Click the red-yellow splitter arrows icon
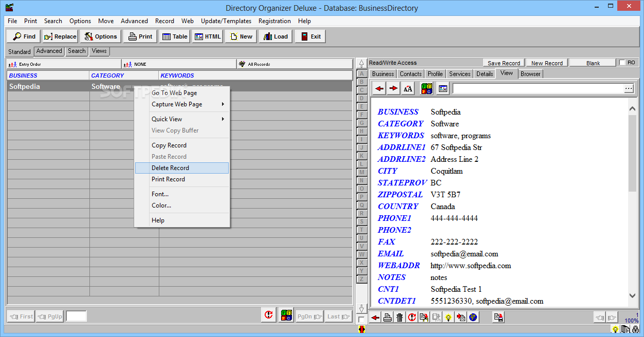 pyautogui.click(x=361, y=329)
